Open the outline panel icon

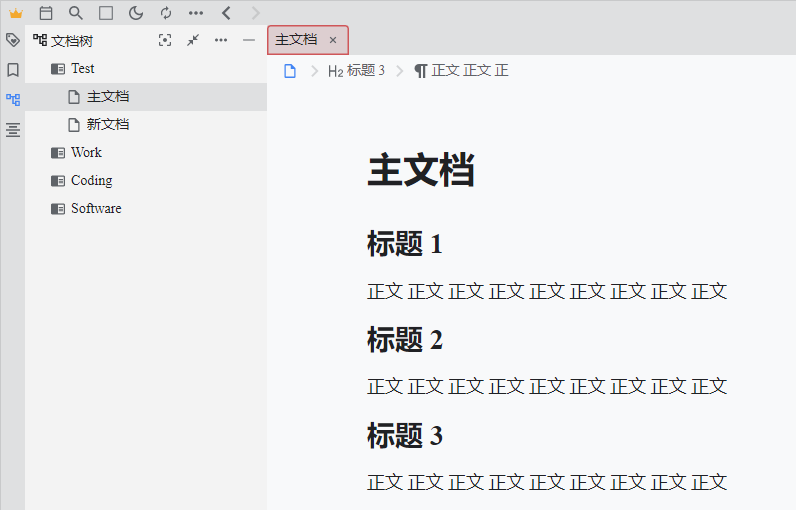[x=13, y=130]
